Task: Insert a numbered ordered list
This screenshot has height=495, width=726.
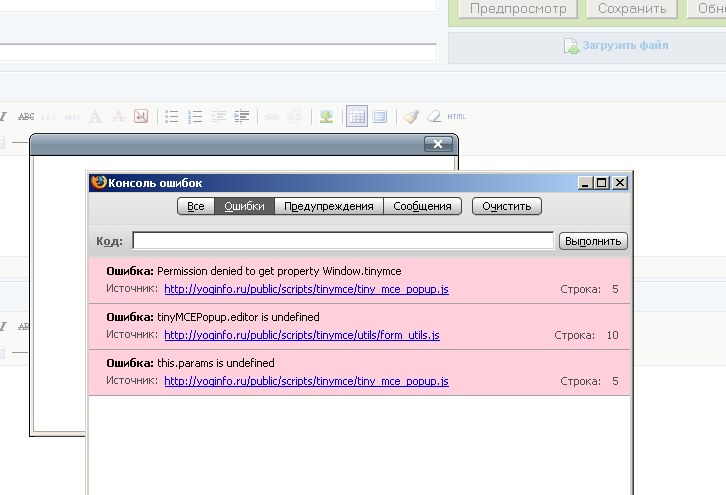Action: (x=195, y=117)
